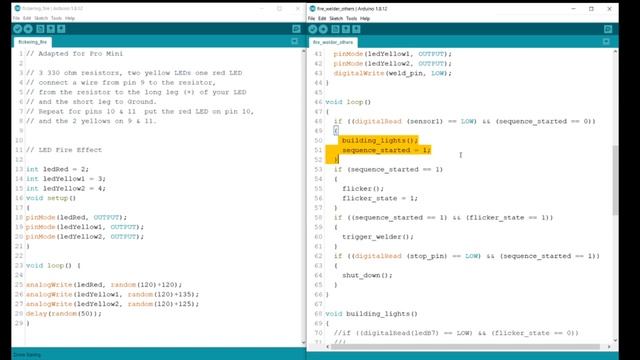
Task: Click Open sketch icon in fire_welder_others window
Action: pyautogui.click(x=346, y=29)
